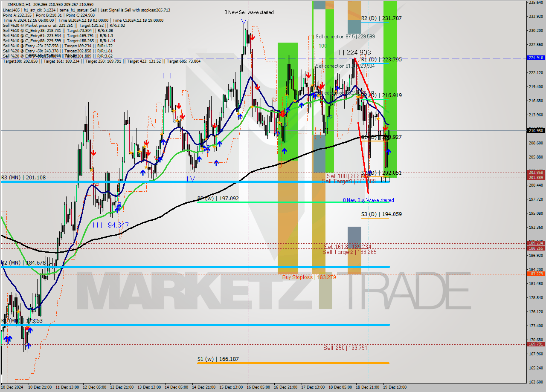Click the R3 (MN) | 201.108 label

click(x=23, y=178)
